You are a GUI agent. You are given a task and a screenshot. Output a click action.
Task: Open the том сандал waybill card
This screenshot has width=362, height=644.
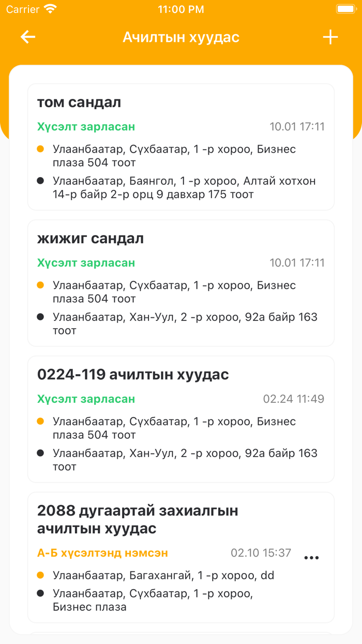[x=181, y=147]
